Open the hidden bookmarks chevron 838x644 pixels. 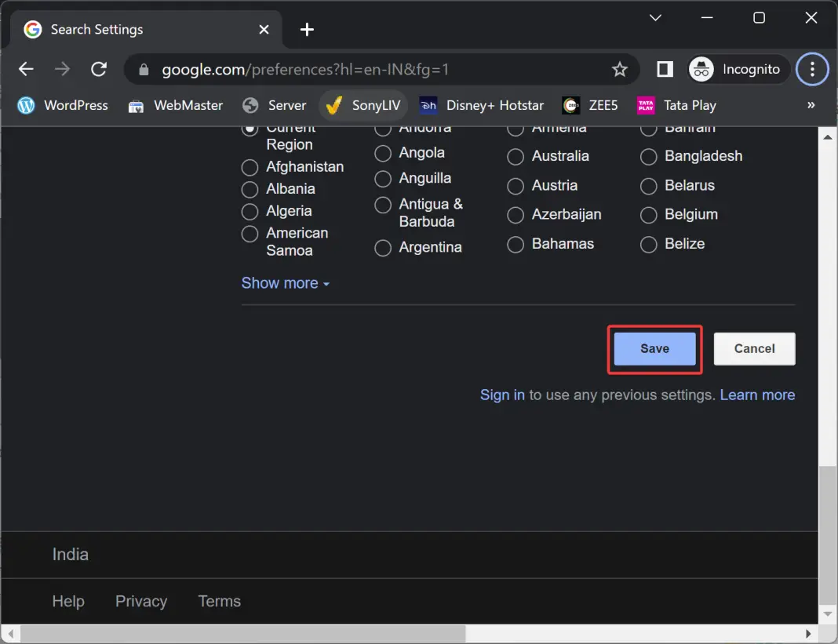[x=811, y=105]
